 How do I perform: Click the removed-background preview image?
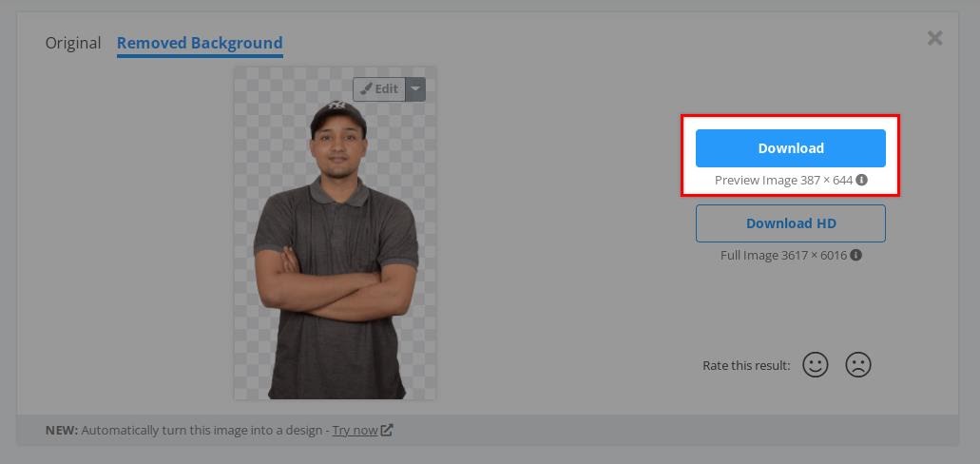coord(335,233)
